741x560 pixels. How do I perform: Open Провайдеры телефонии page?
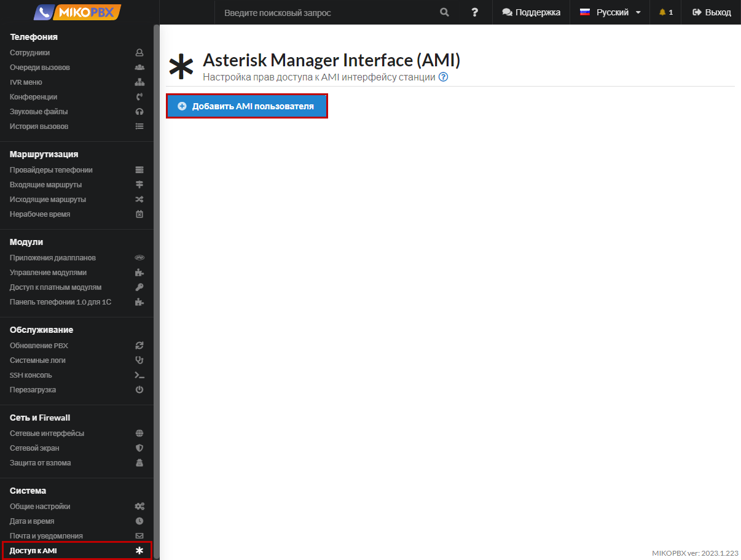click(51, 170)
